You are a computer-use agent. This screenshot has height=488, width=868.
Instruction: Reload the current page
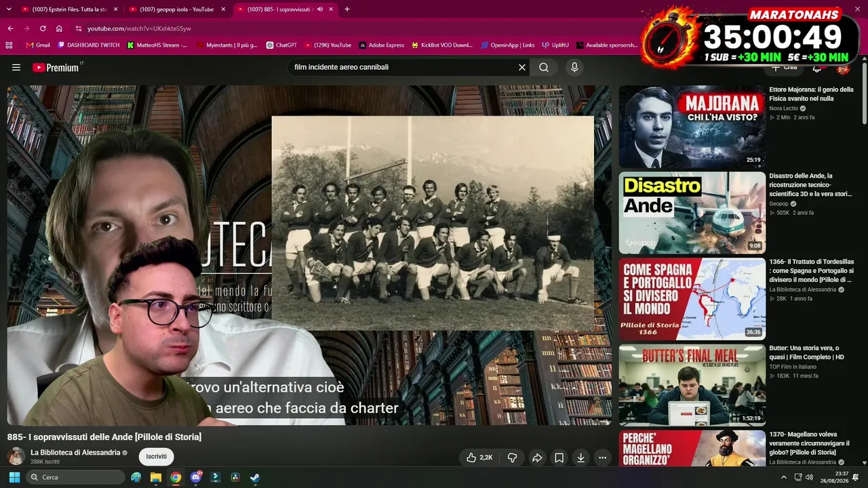click(43, 28)
